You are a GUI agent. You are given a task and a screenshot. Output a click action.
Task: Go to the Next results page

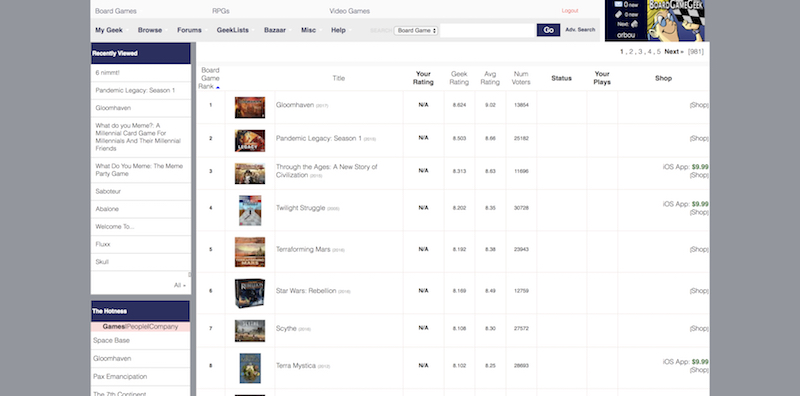(x=673, y=52)
